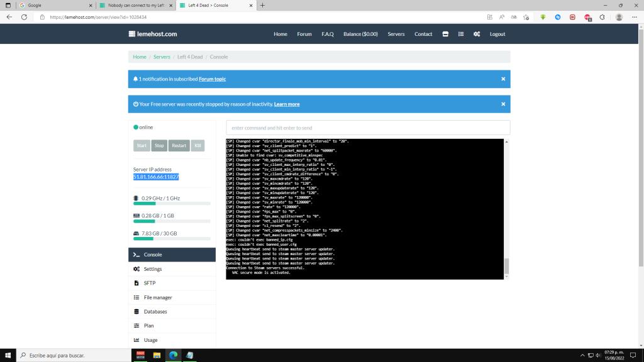Open the SFTP sidebar item

click(172, 283)
